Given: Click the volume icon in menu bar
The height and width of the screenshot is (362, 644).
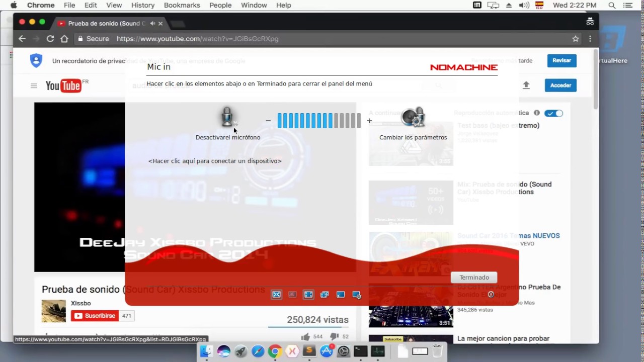Looking at the screenshot, I should tap(524, 5).
